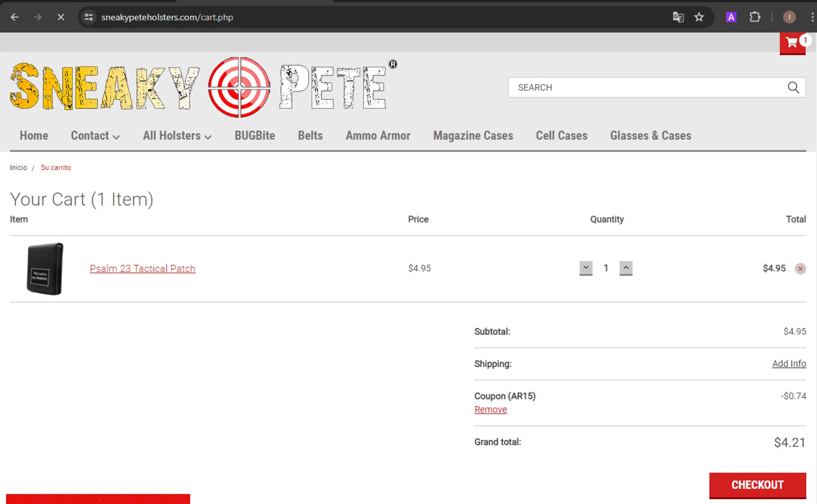Go to the Home menu item
The height and width of the screenshot is (504, 817).
click(34, 136)
